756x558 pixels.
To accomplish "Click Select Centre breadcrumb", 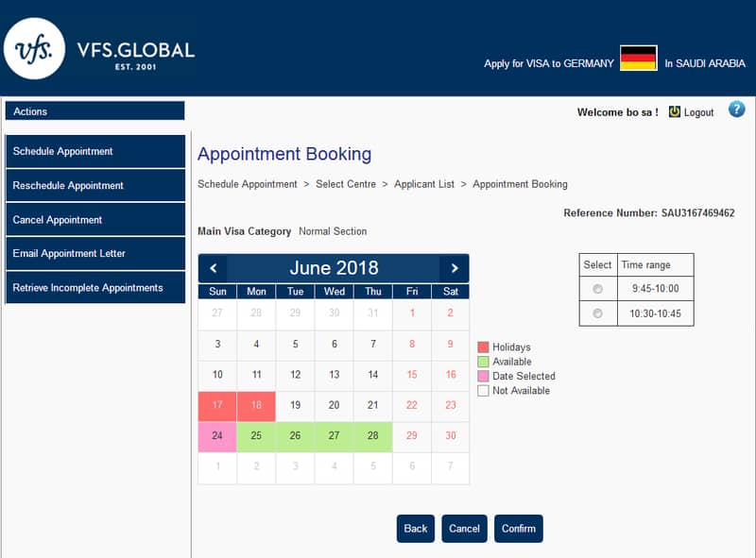I will [x=346, y=184].
